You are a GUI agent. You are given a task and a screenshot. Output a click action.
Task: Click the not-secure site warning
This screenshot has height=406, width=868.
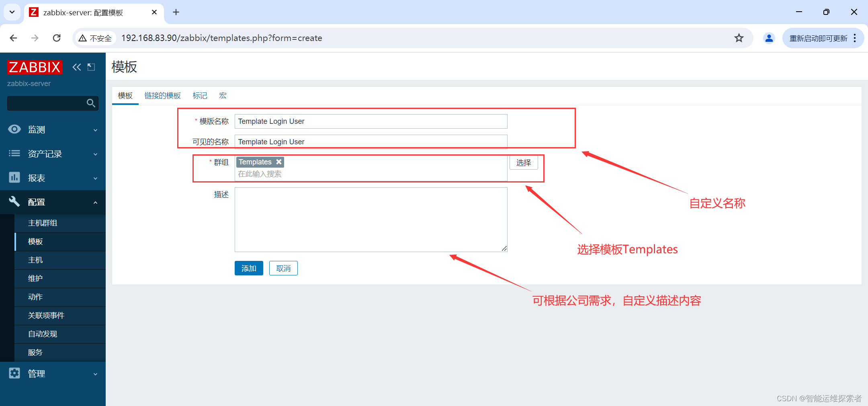[x=95, y=38]
